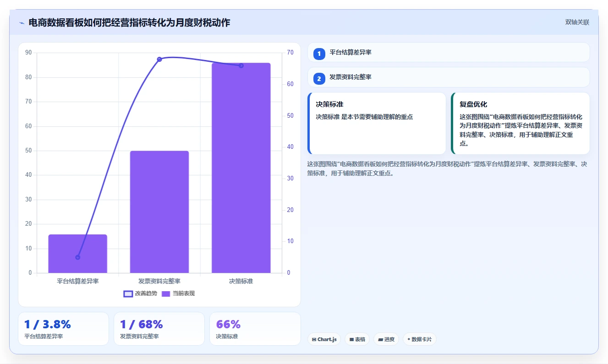The width and height of the screenshot is (608, 364).
Task: Click the 决策标准 bar in chart
Action: [x=241, y=168]
